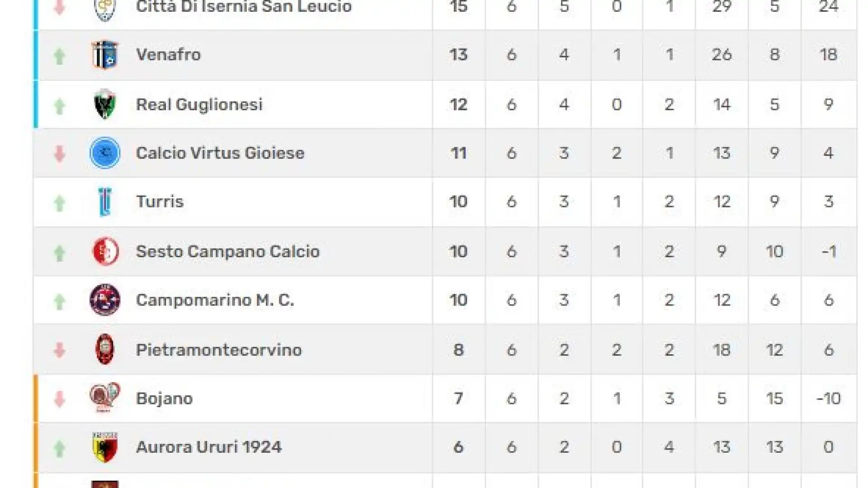The image size is (868, 488).
Task: Click the Sesto Campano Calcio red logo
Action: pyautogui.click(x=105, y=251)
